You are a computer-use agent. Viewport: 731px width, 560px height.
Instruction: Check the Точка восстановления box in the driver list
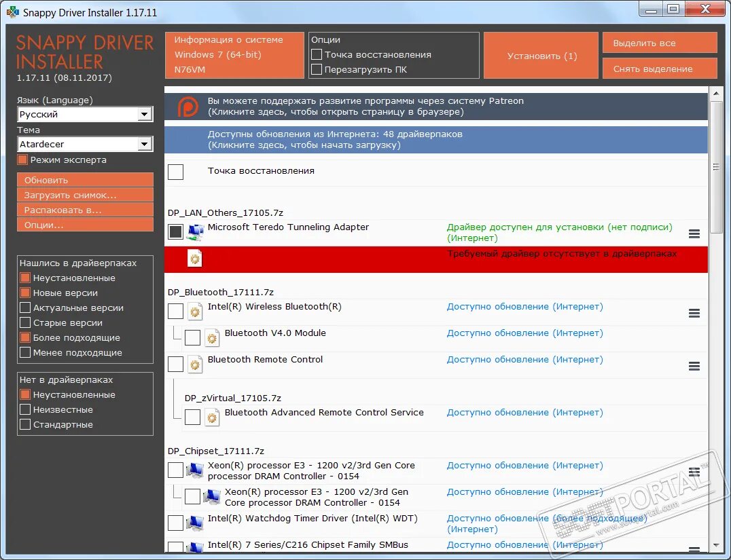tap(176, 172)
